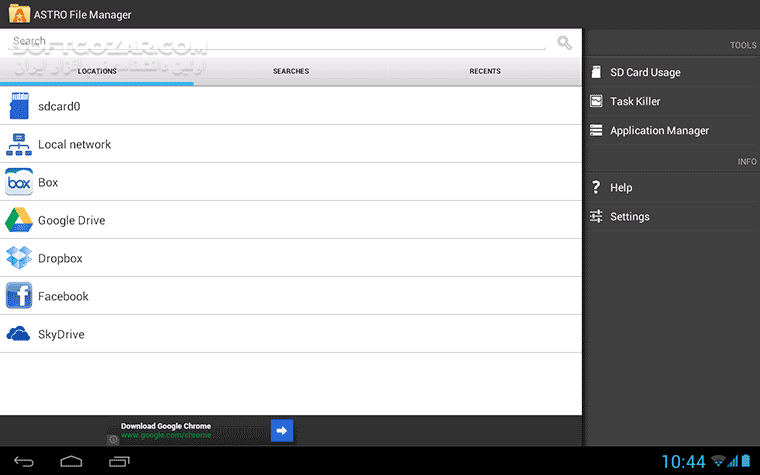Tap the Android back button
Screen dimensions: 760x475
(23, 461)
